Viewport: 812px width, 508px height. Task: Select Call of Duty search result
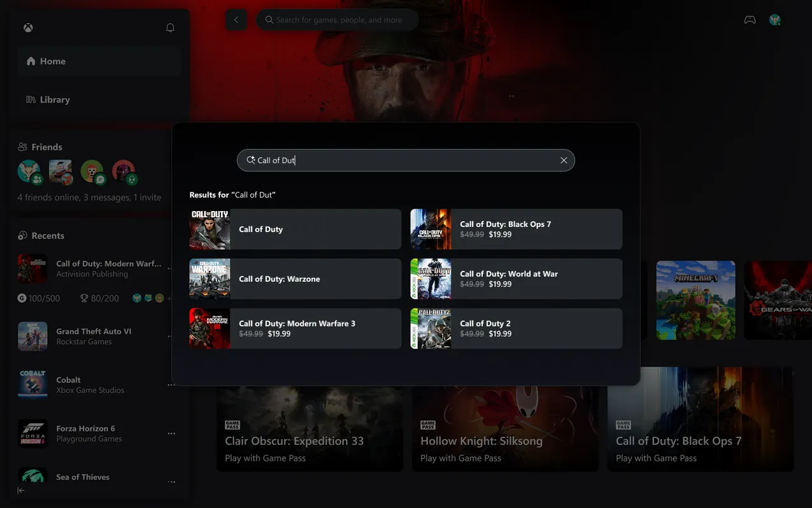pyautogui.click(x=296, y=229)
